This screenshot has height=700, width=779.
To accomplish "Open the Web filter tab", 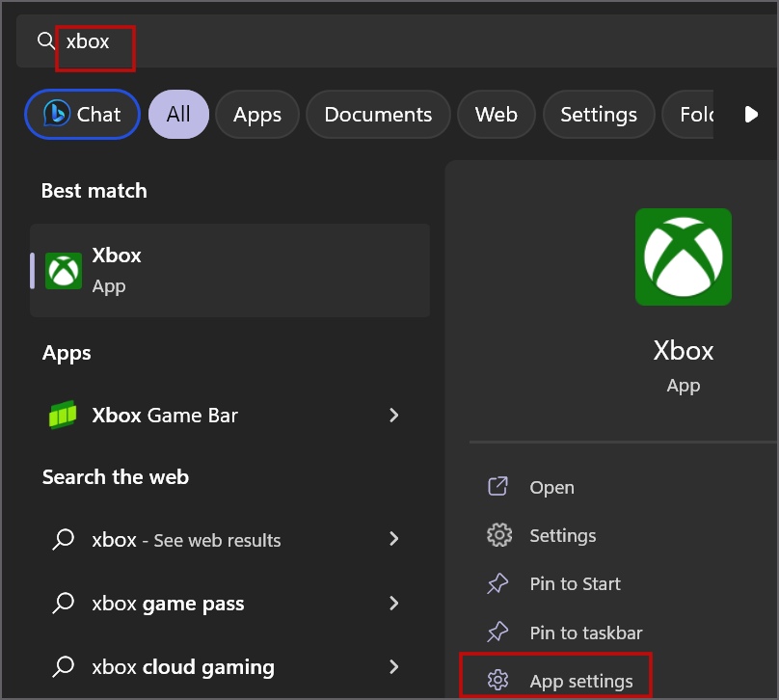I will [496, 114].
